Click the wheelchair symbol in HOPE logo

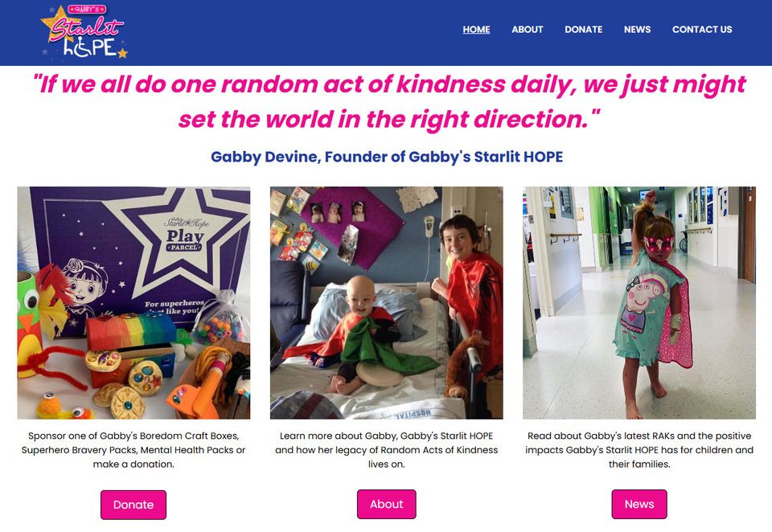tap(81, 47)
